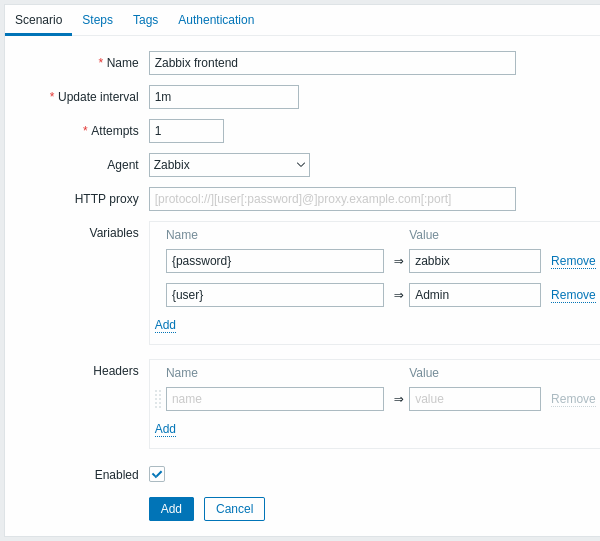Image resolution: width=600 pixels, height=541 pixels.
Task: Click the Name field containing Zabbix frontend
Action: click(332, 63)
